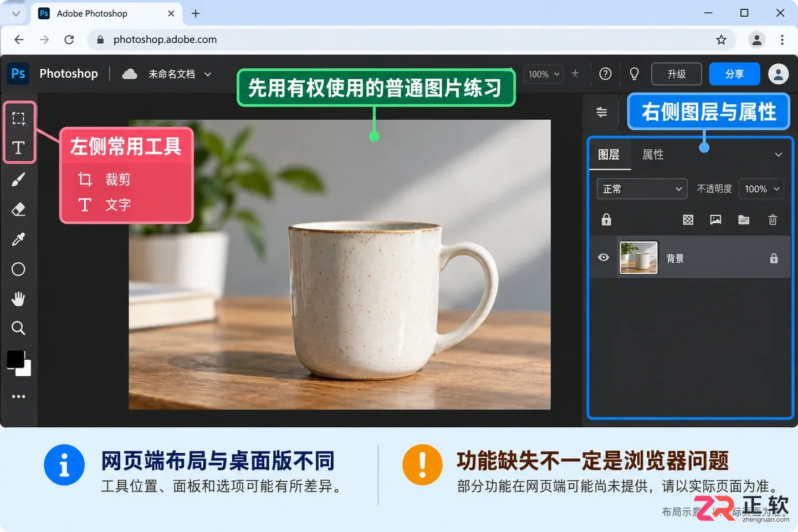
Task: Delete layer with the trash icon
Action: pos(773,220)
